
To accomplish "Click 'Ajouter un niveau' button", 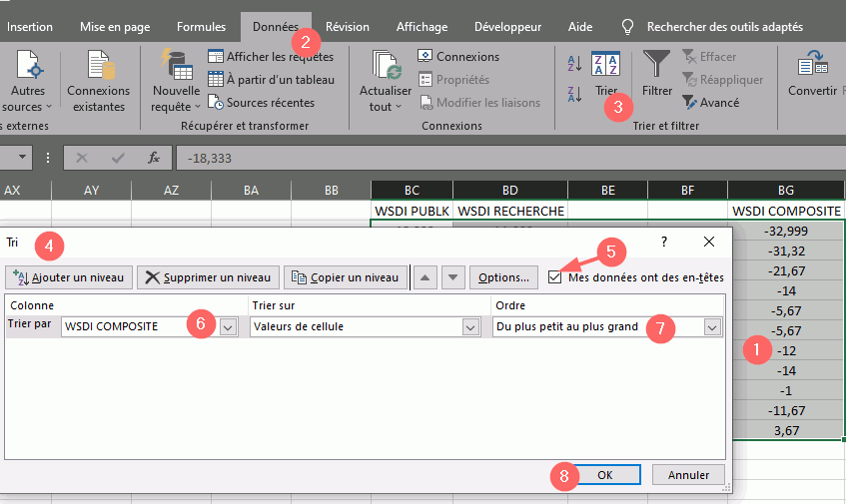I will pyautogui.click(x=69, y=277).
